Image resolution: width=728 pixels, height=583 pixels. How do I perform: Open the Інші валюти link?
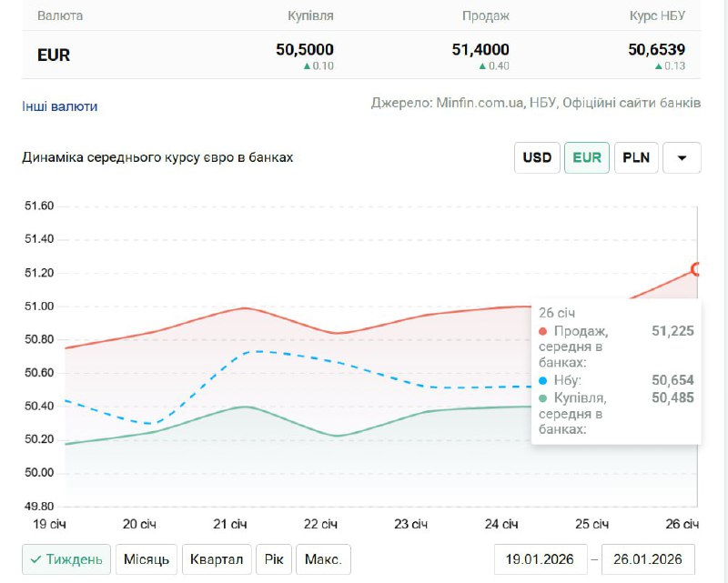tap(60, 106)
